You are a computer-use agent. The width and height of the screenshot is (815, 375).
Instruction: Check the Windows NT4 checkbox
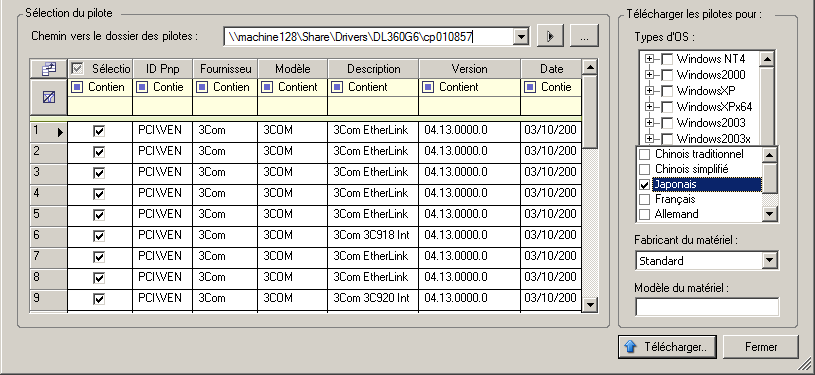point(667,59)
